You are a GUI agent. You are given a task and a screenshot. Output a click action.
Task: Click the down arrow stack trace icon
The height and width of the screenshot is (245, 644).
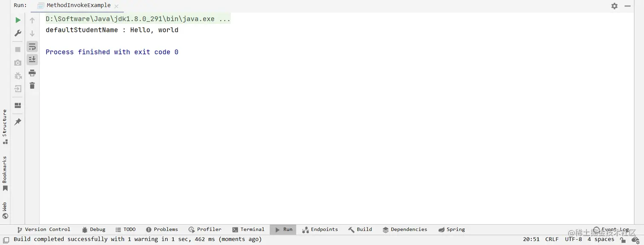coord(32,33)
